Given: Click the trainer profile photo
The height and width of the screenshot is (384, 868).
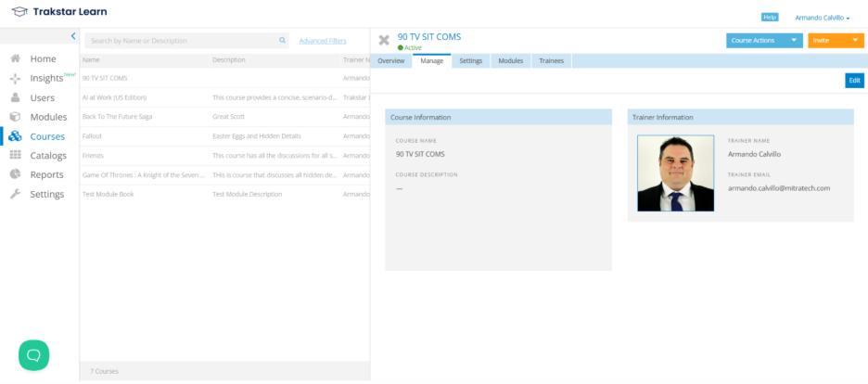Looking at the screenshot, I should pos(675,173).
